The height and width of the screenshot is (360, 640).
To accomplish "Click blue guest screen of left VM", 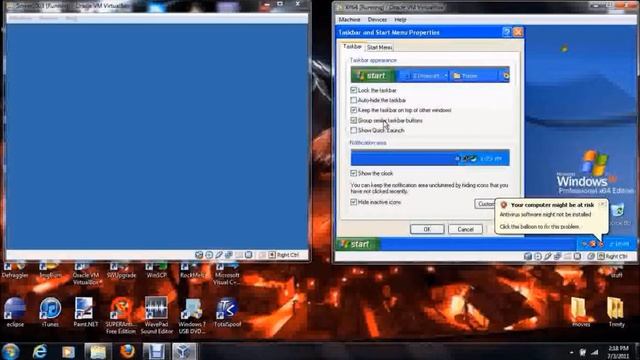I will coord(157,136).
